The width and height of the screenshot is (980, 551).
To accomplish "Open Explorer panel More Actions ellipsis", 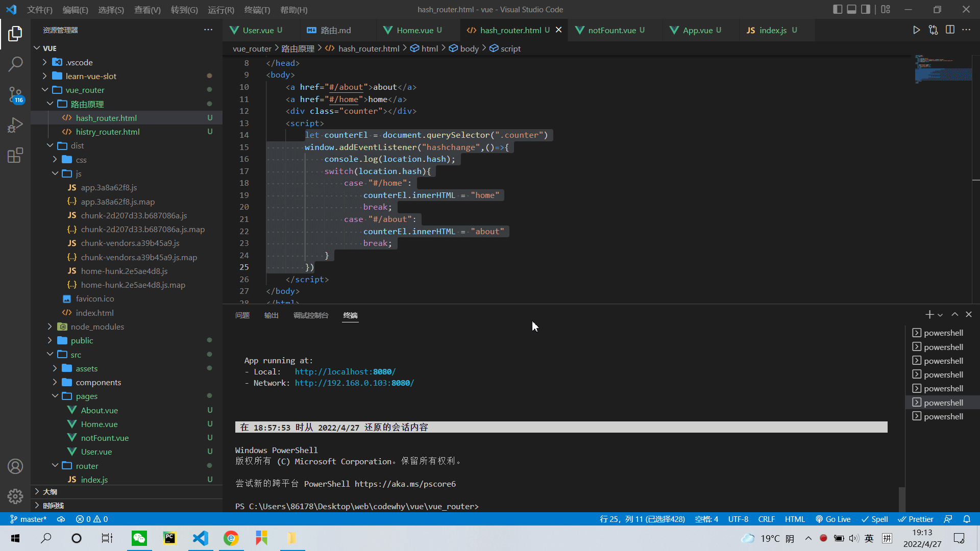I will (x=208, y=30).
